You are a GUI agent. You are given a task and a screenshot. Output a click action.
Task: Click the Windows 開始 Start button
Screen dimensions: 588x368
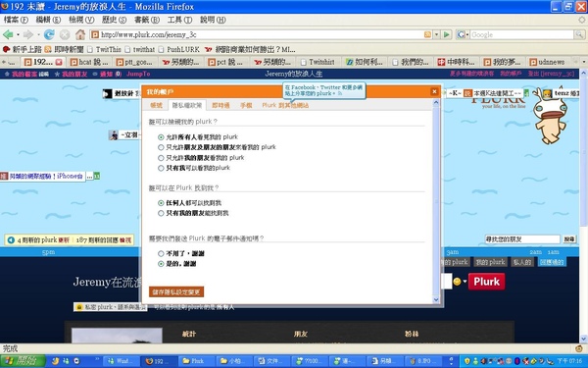pyautogui.click(x=23, y=361)
